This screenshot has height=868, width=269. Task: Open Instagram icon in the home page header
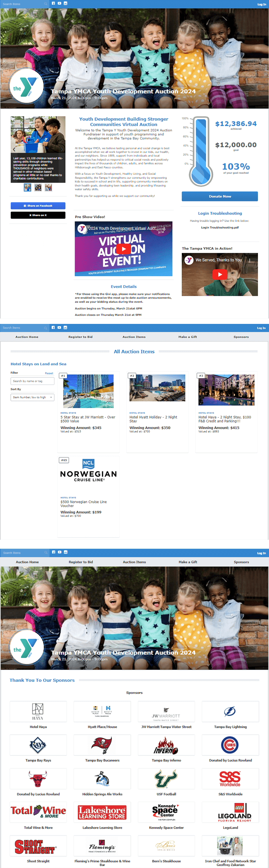click(65, 3)
